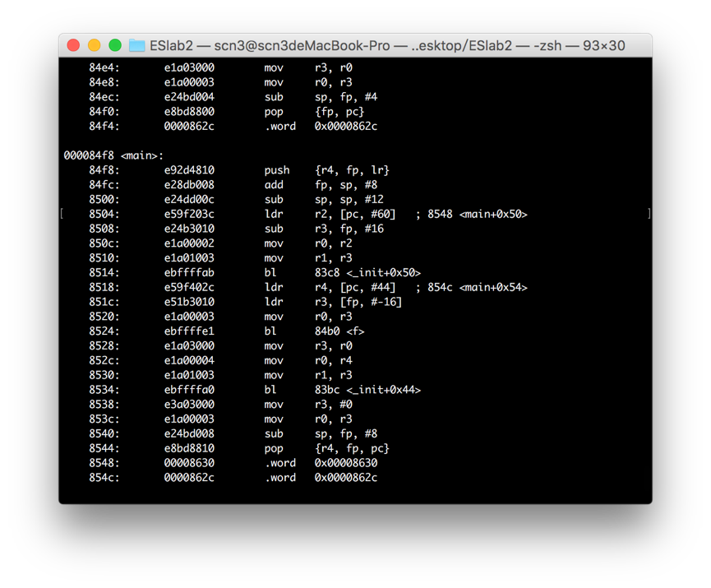The image size is (711, 588).
Task: Click the branch target '83bc <_init+0x44>'
Action: pyautogui.click(x=367, y=390)
